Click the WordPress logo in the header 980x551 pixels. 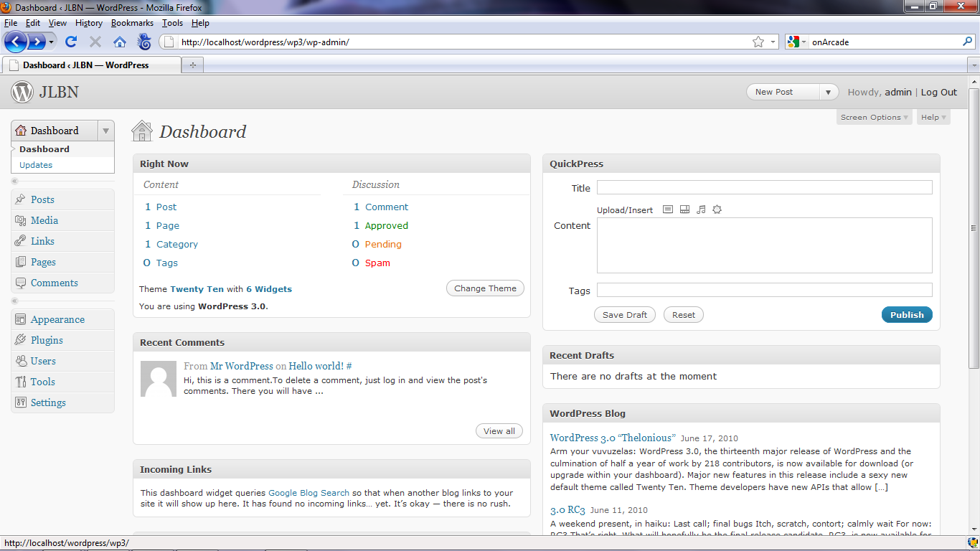tap(22, 92)
